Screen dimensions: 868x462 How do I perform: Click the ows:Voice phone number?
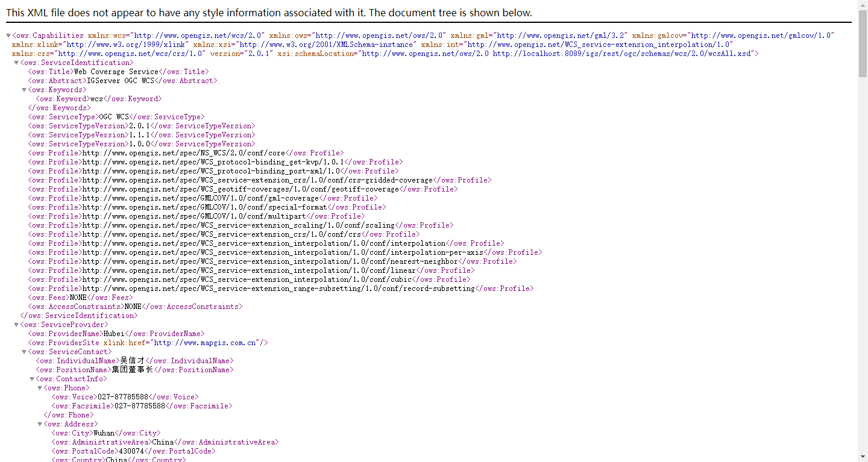pos(123,397)
